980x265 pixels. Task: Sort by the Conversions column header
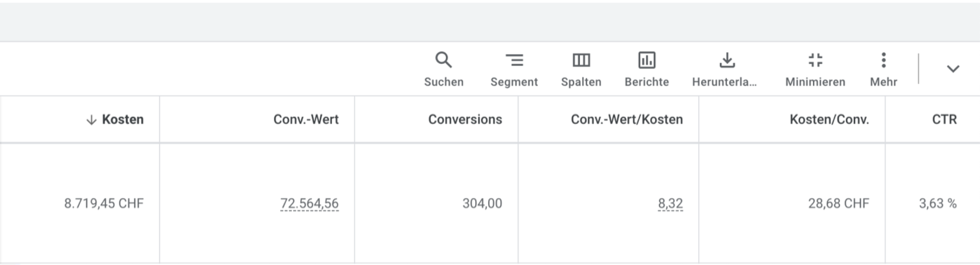[465, 120]
